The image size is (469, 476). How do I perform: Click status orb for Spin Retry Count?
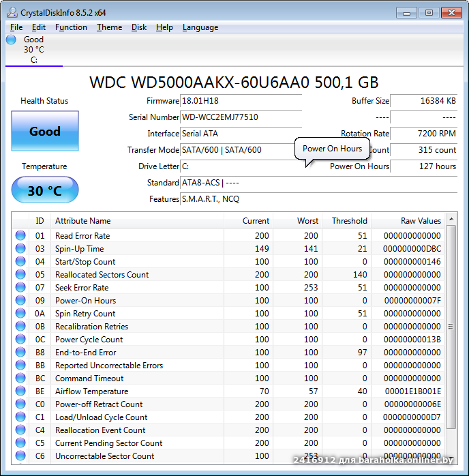click(20, 313)
